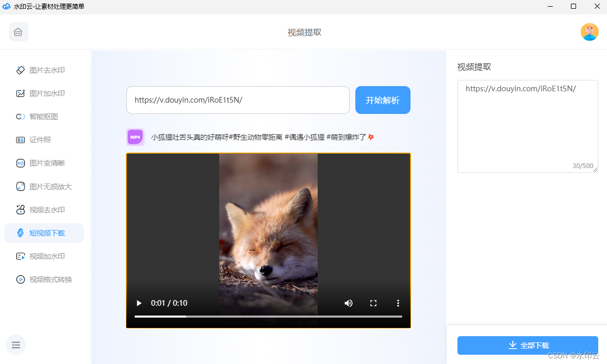This screenshot has width=607, height=364.
Task: Click the 视频提取 link textarea
Action: [x=528, y=126]
